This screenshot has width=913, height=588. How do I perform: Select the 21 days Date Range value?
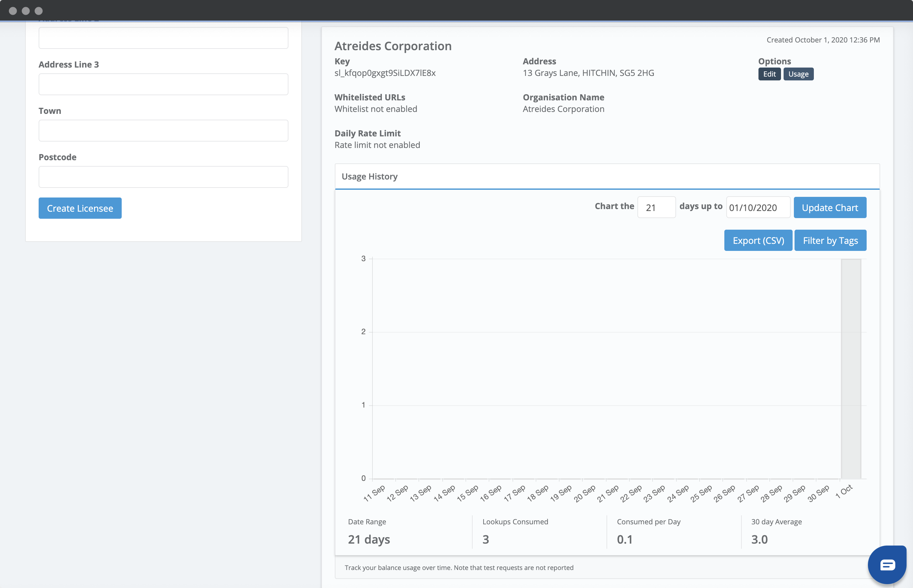click(369, 539)
